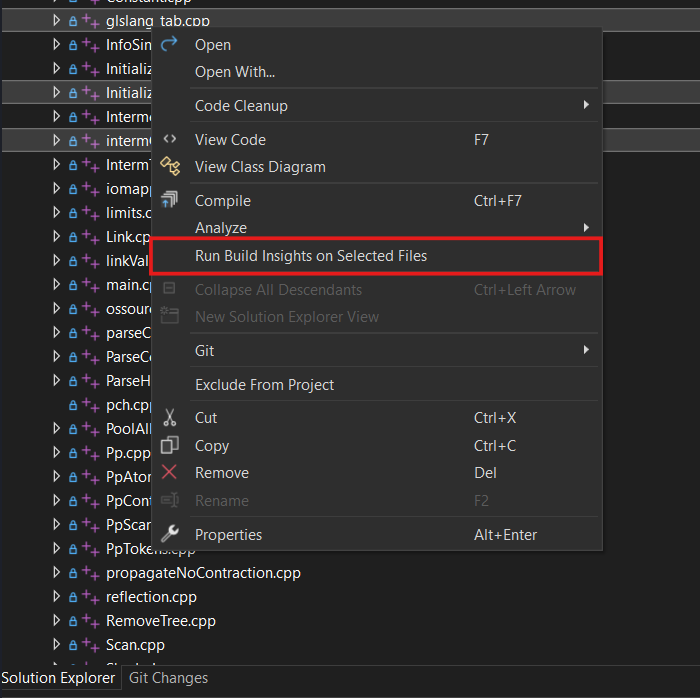The image size is (700, 698).
Task: Click the Copy icon in context menu
Action: pos(170,445)
